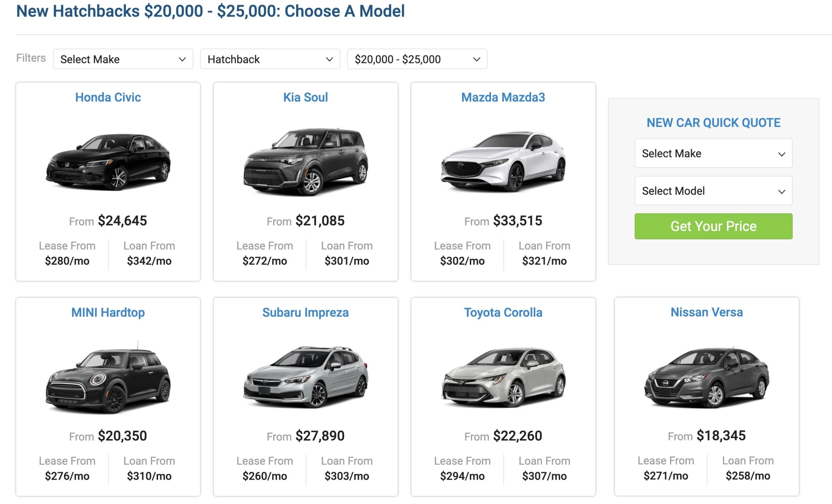
Task: Click the Honda Civic price $24,645
Action: (x=123, y=220)
